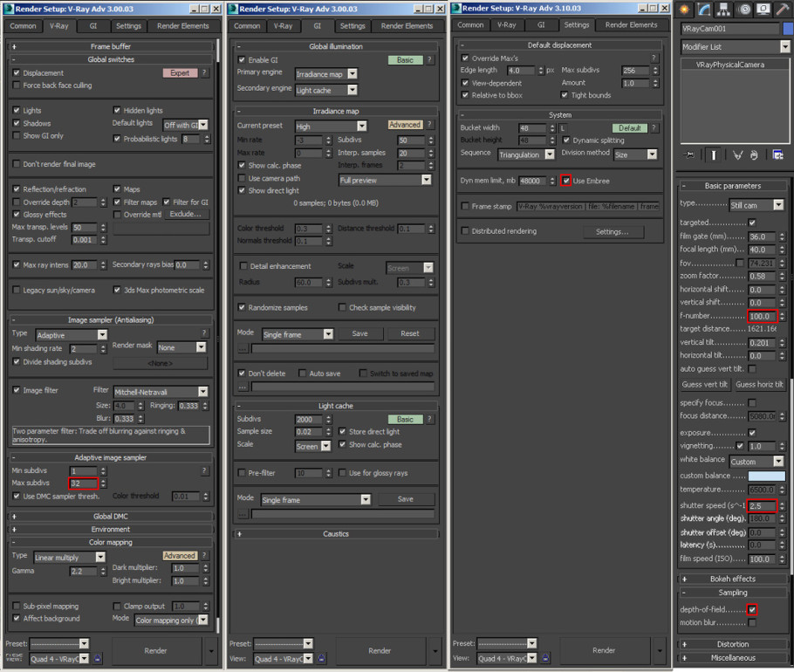Toggle Show End Result under modifier stack

point(714,155)
